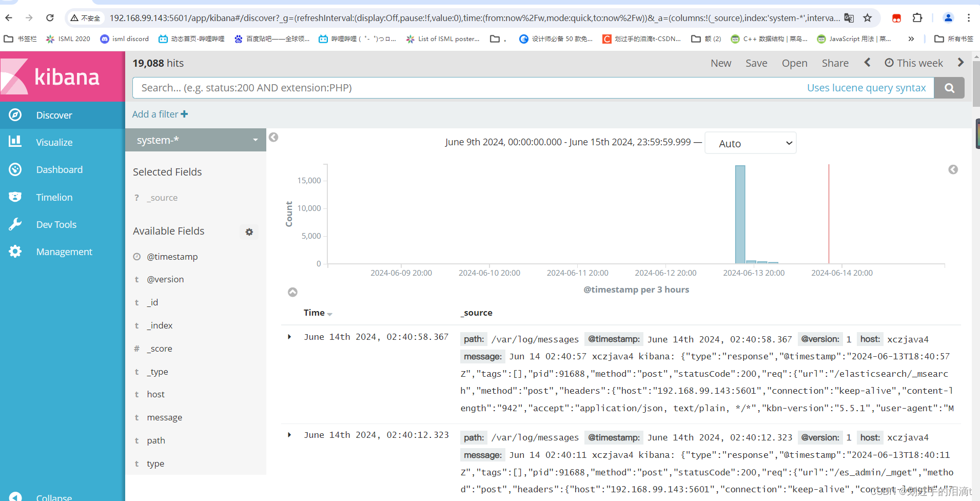Select the path field

pos(156,440)
